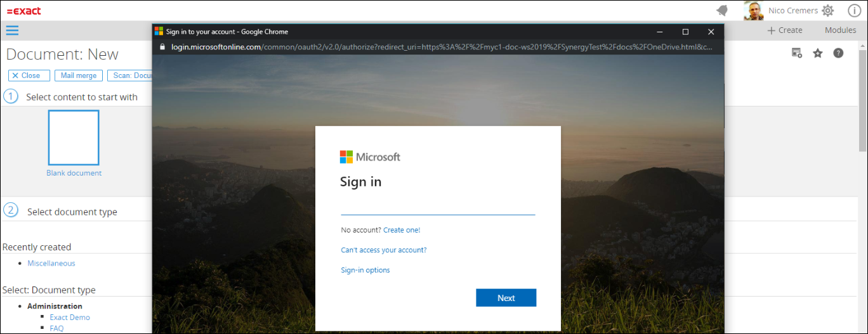Open the FAQ document type link
The image size is (868, 334).
(56, 328)
